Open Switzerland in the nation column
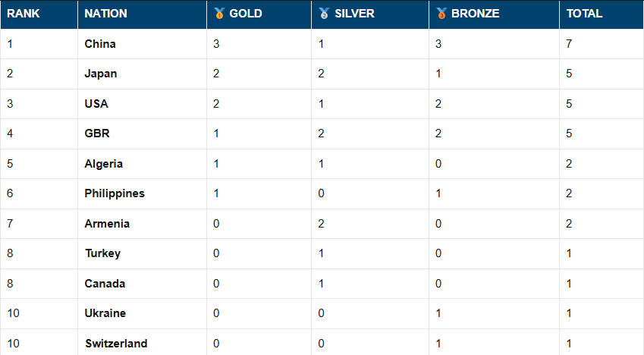Screen dimensions: 644x355 tap(116, 344)
